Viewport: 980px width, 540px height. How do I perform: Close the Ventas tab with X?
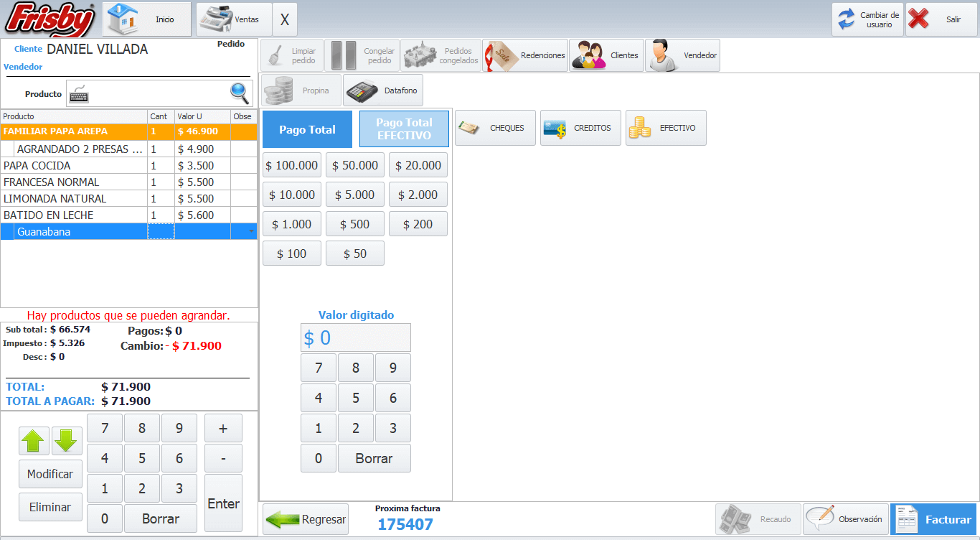click(285, 19)
